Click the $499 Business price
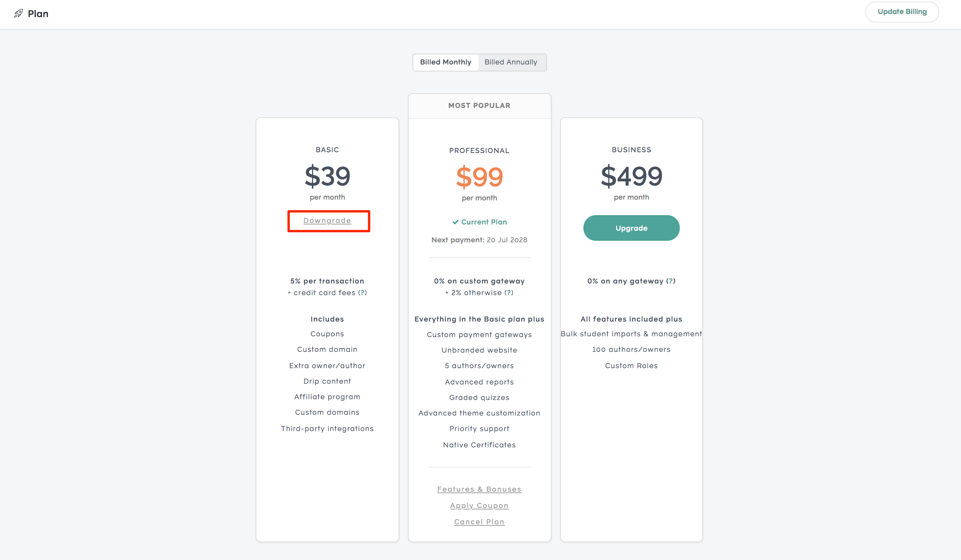The height and width of the screenshot is (560, 961). click(631, 176)
